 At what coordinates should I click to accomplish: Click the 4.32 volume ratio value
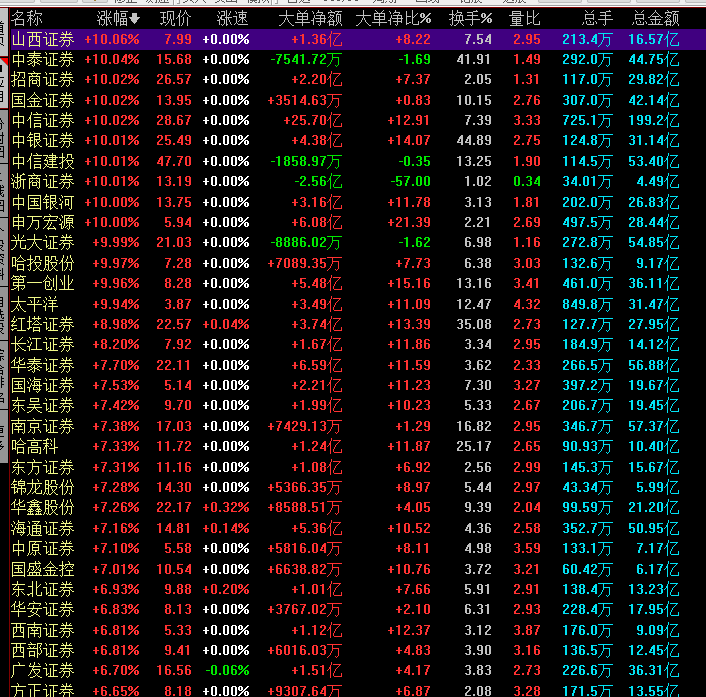pyautogui.click(x=527, y=304)
